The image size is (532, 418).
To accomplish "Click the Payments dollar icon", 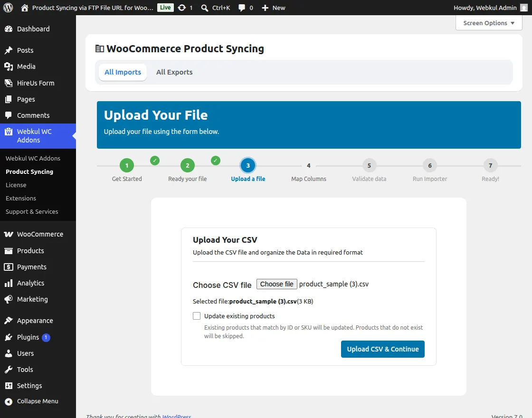I will point(9,267).
